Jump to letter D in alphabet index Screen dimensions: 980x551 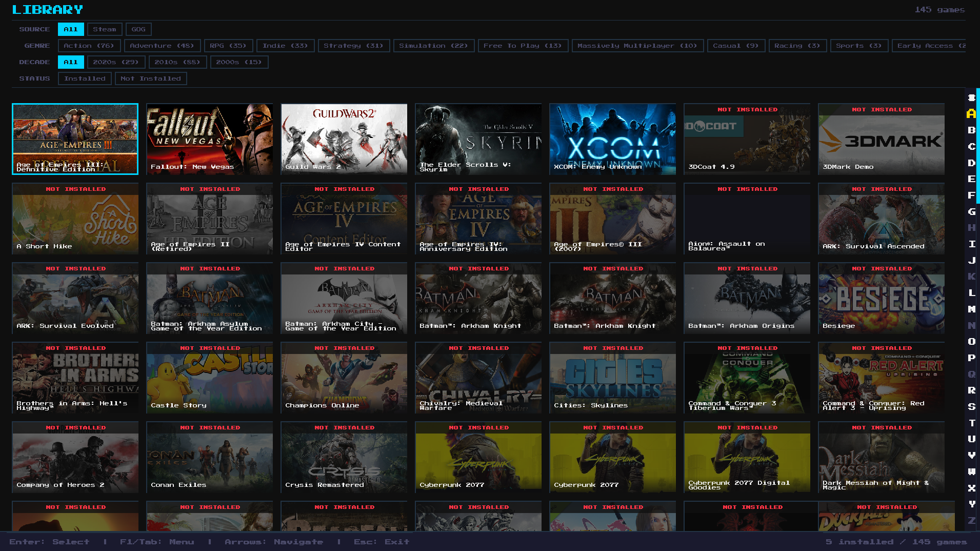coord(971,163)
